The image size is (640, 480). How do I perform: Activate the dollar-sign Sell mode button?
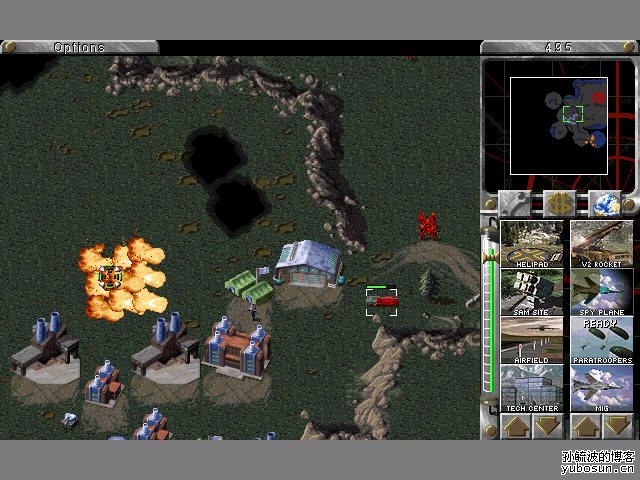point(559,203)
